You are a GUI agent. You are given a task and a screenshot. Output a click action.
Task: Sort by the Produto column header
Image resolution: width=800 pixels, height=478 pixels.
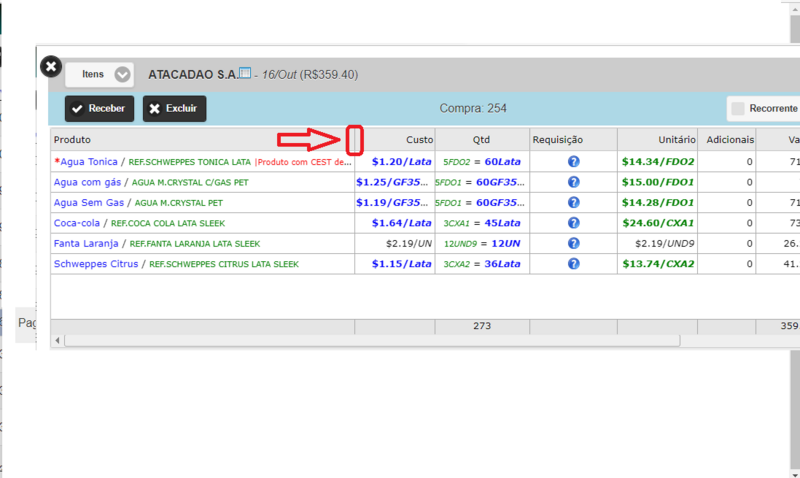click(203, 140)
